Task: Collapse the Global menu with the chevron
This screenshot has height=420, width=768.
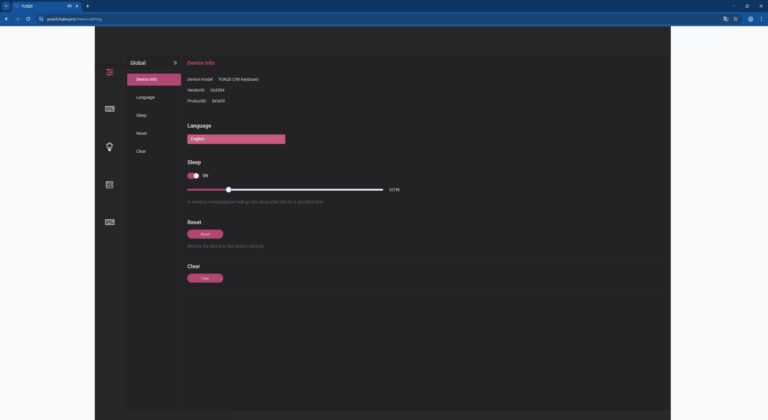Action: (175, 63)
